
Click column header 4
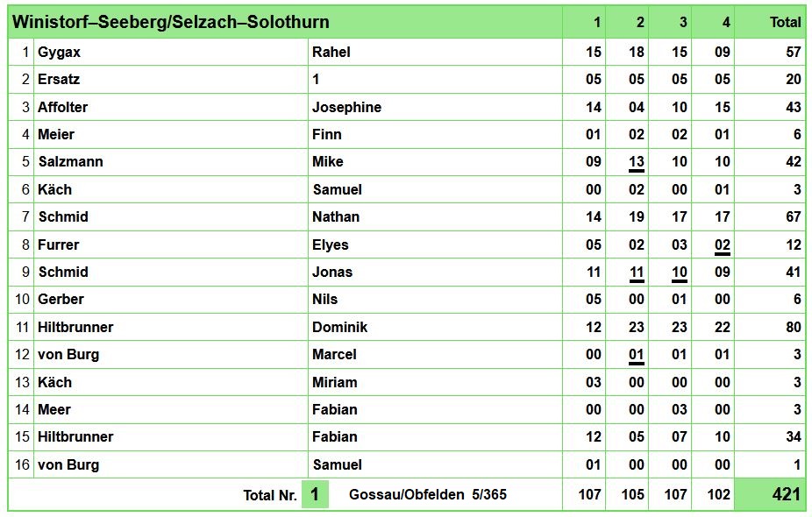click(x=726, y=22)
